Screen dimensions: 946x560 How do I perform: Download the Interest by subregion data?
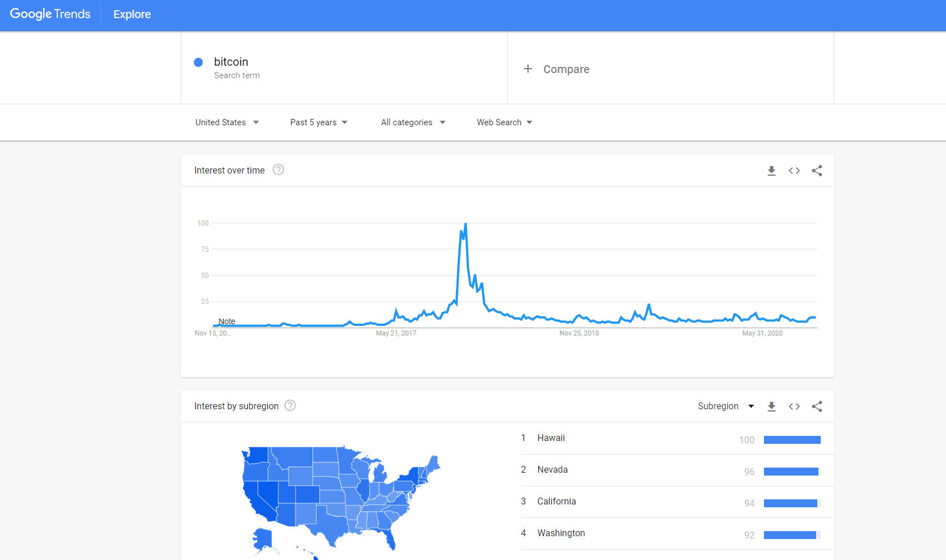(771, 406)
